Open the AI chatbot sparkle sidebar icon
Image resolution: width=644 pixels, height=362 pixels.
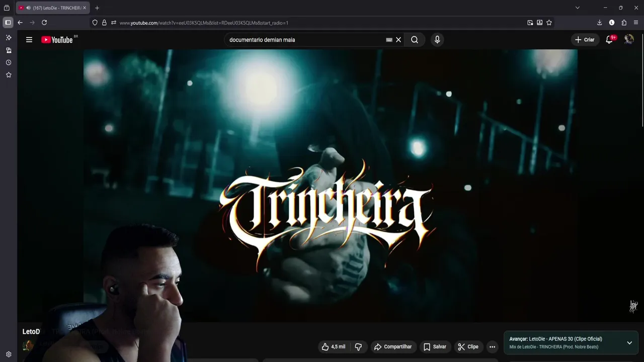9,38
